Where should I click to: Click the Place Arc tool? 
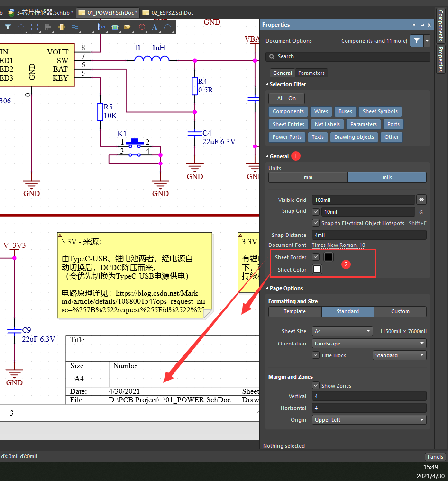(x=167, y=27)
